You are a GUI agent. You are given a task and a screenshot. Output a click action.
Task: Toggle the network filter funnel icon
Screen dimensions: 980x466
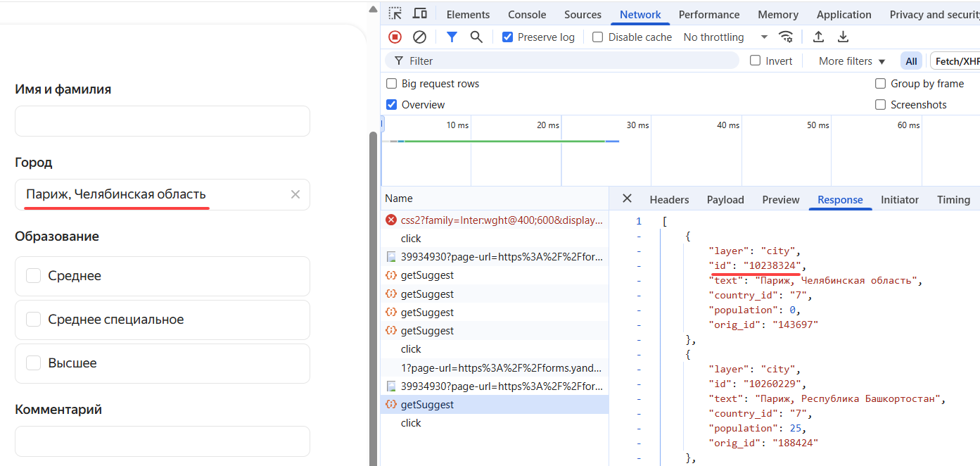(452, 37)
